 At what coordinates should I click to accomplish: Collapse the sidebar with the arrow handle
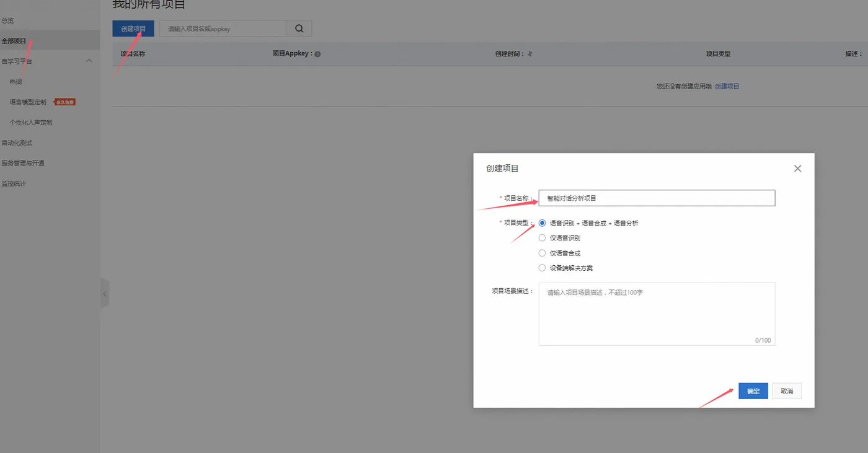point(105,294)
